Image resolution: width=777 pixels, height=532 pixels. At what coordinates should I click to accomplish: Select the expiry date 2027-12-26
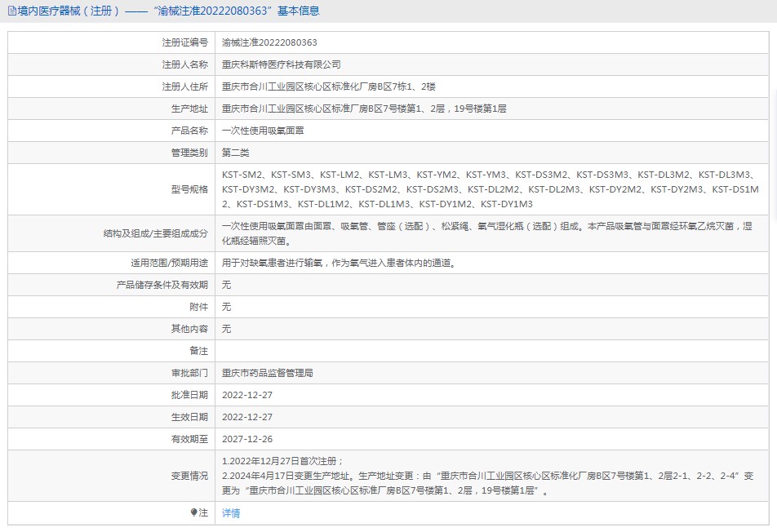coord(247,439)
